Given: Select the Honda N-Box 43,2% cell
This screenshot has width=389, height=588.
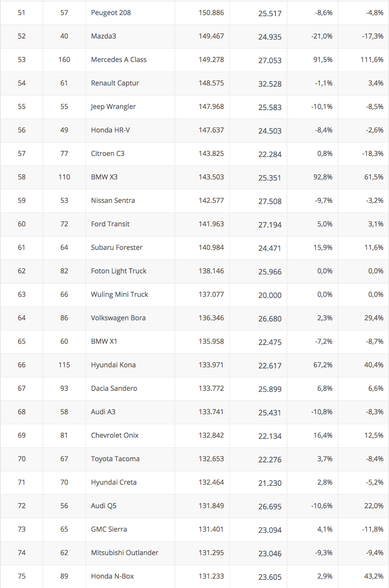Looking at the screenshot, I should coord(363,576).
